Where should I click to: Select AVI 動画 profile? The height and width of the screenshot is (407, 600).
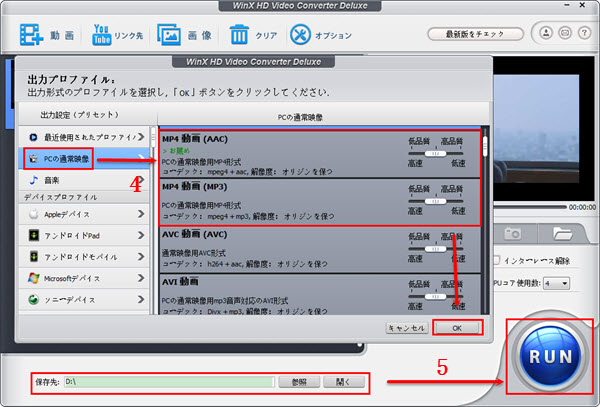(320, 294)
